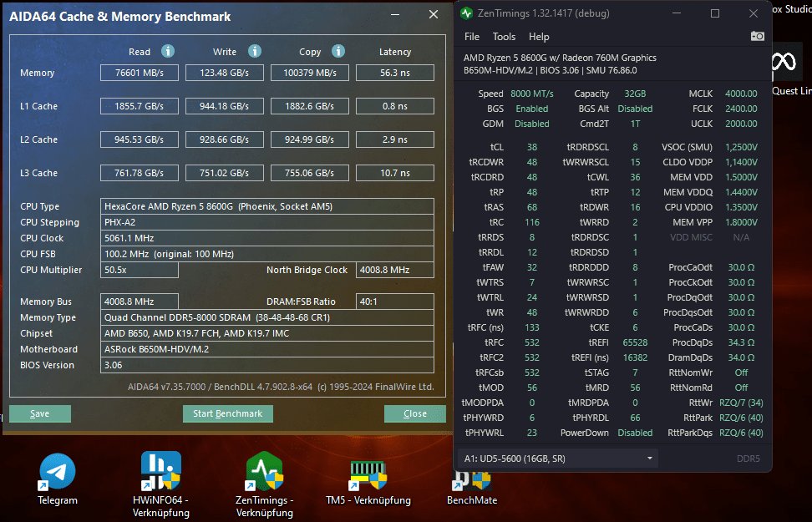
Task: Click the Memory Read value 76601 MB/s
Action: 140,73
